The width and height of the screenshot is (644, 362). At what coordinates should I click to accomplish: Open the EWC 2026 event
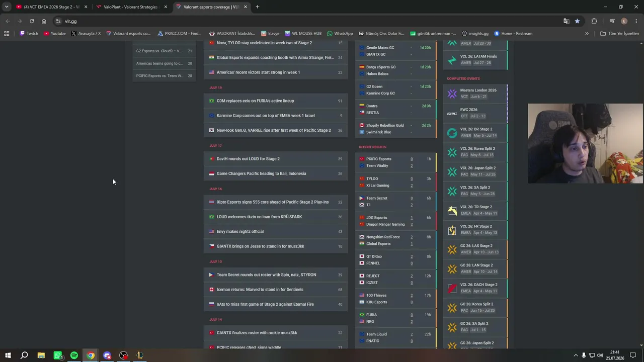pyautogui.click(x=475, y=113)
